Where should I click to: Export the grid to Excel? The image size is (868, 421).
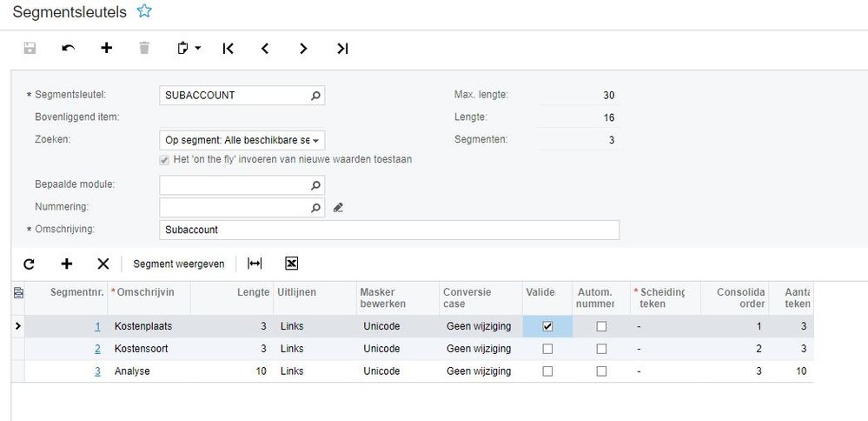(x=291, y=264)
